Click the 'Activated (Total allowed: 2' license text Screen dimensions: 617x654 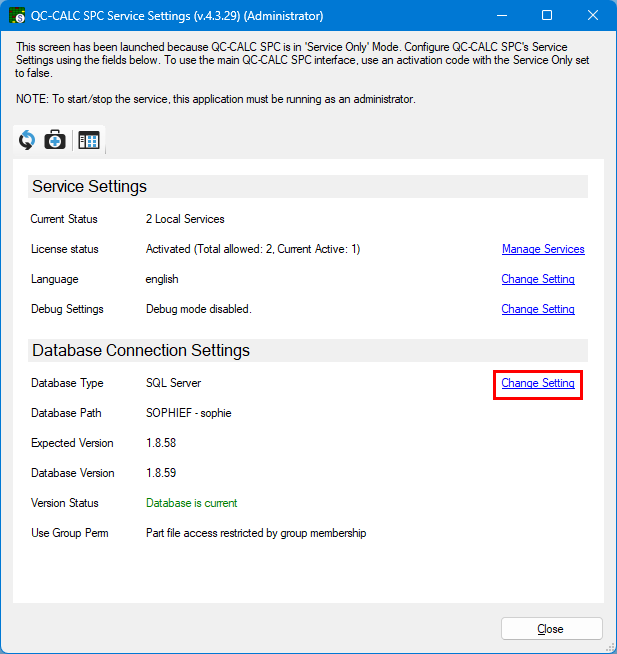tap(253, 249)
